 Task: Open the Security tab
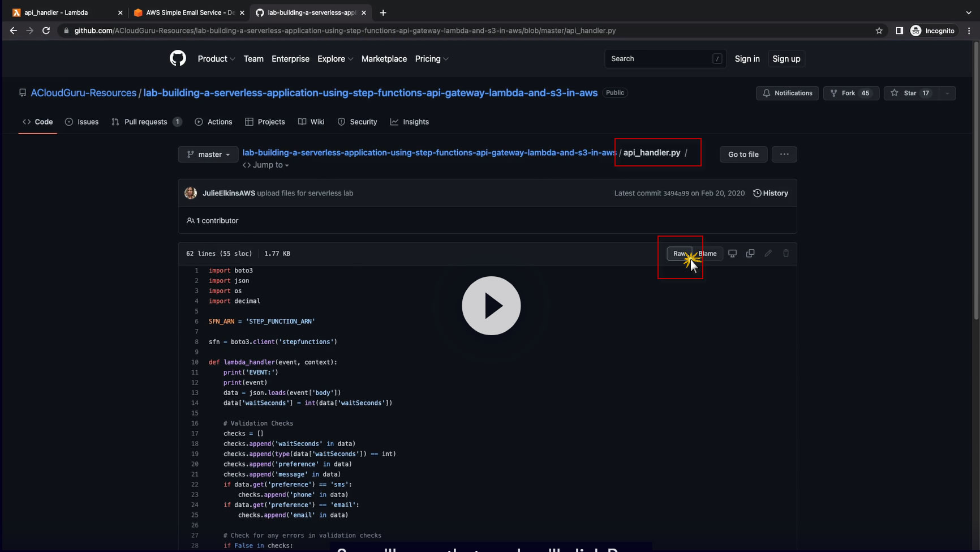point(357,122)
